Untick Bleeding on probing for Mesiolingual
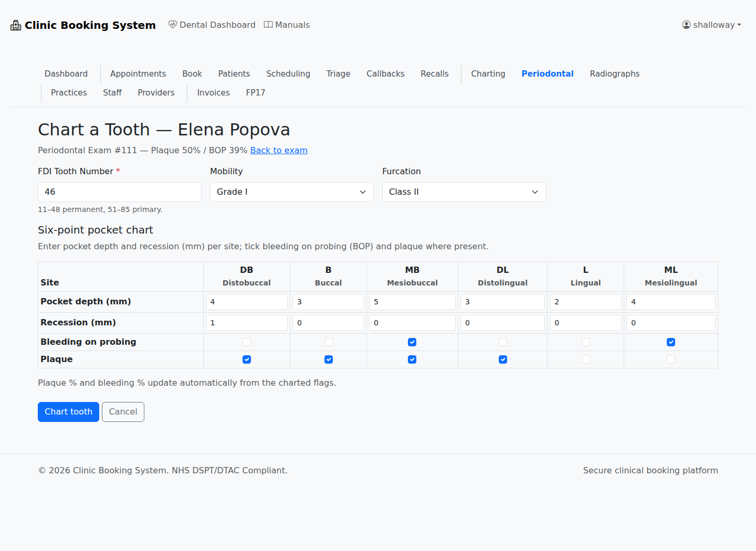The width and height of the screenshot is (756, 551). coord(671,342)
